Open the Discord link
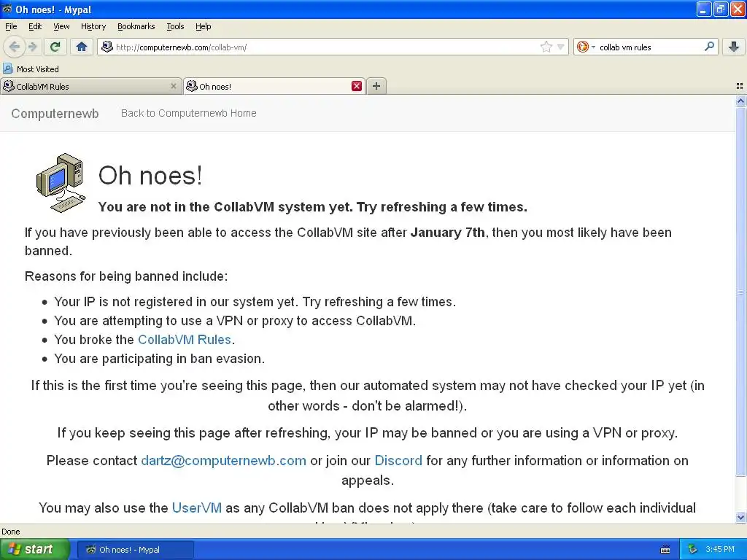 point(398,461)
